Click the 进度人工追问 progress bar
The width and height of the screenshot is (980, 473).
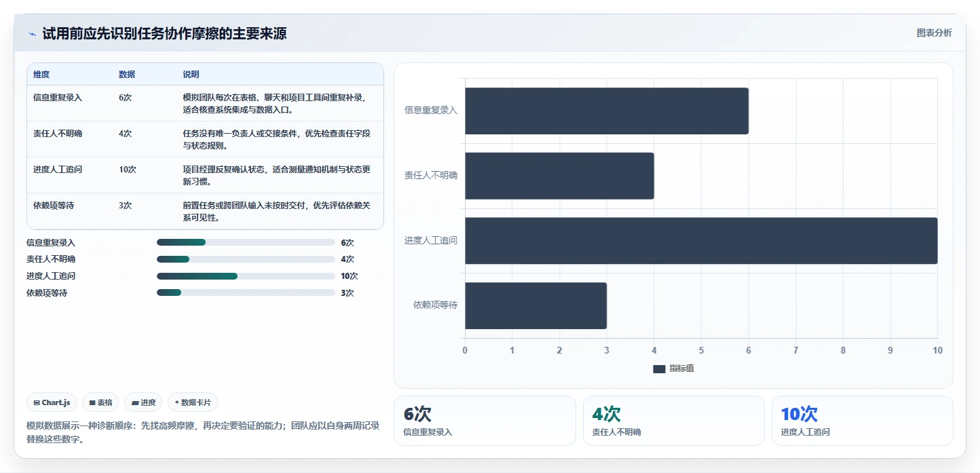[x=246, y=276]
